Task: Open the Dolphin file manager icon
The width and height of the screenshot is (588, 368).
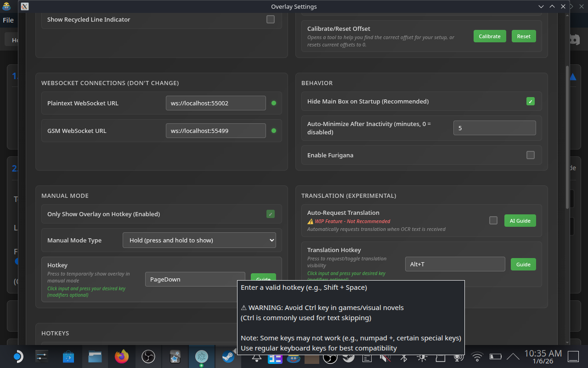Action: [95, 356]
